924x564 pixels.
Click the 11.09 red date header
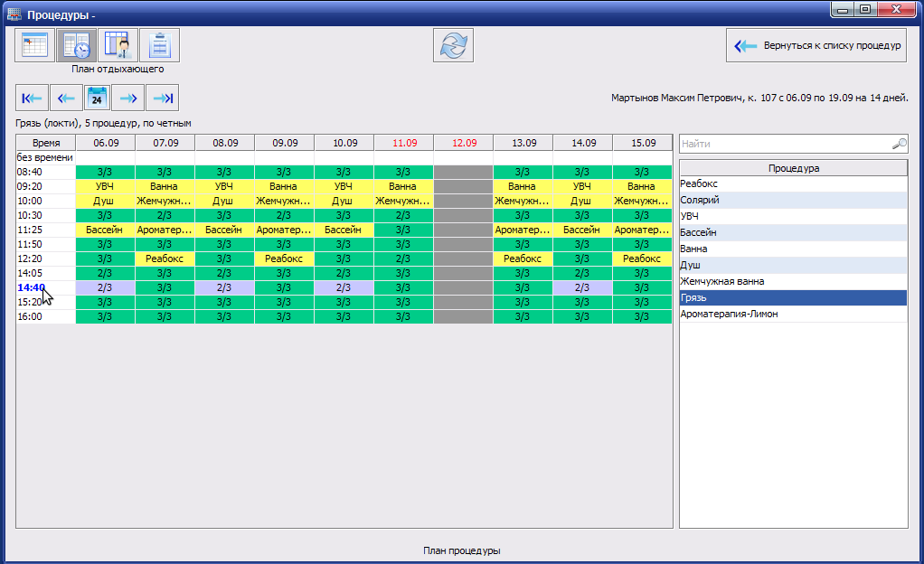click(404, 143)
